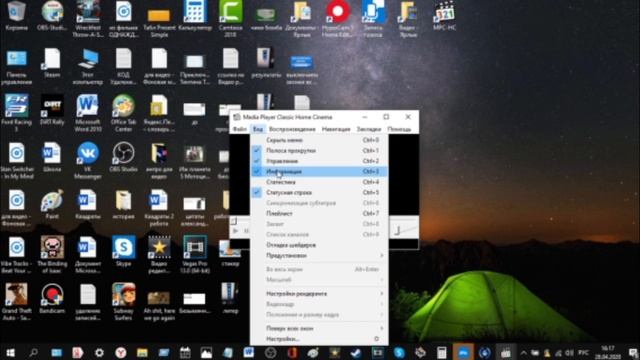Select the Ford Racing 3 game icon
Screen dimensions: 640x360
point(17,113)
